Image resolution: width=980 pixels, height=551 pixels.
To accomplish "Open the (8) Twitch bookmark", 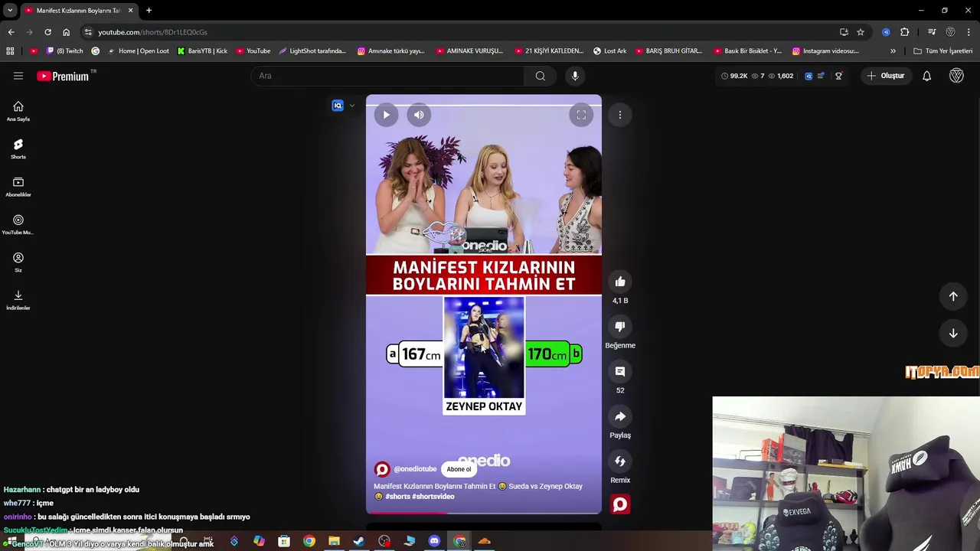I will (x=64, y=51).
